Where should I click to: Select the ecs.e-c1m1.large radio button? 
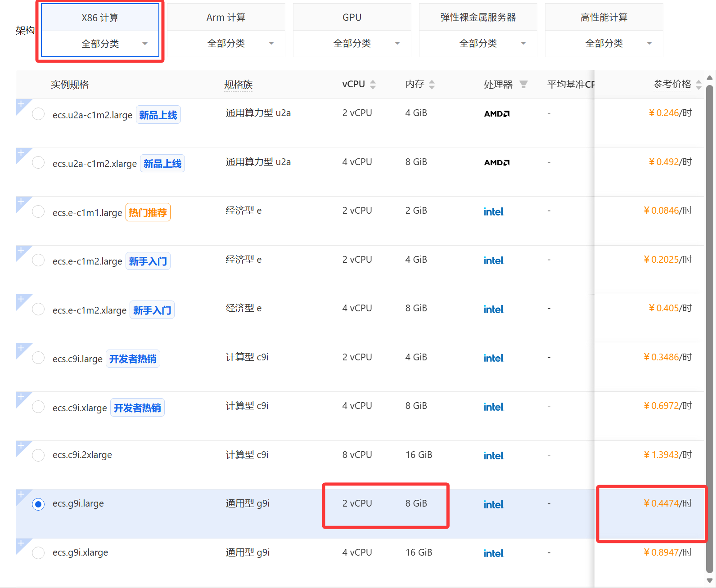pyautogui.click(x=38, y=211)
